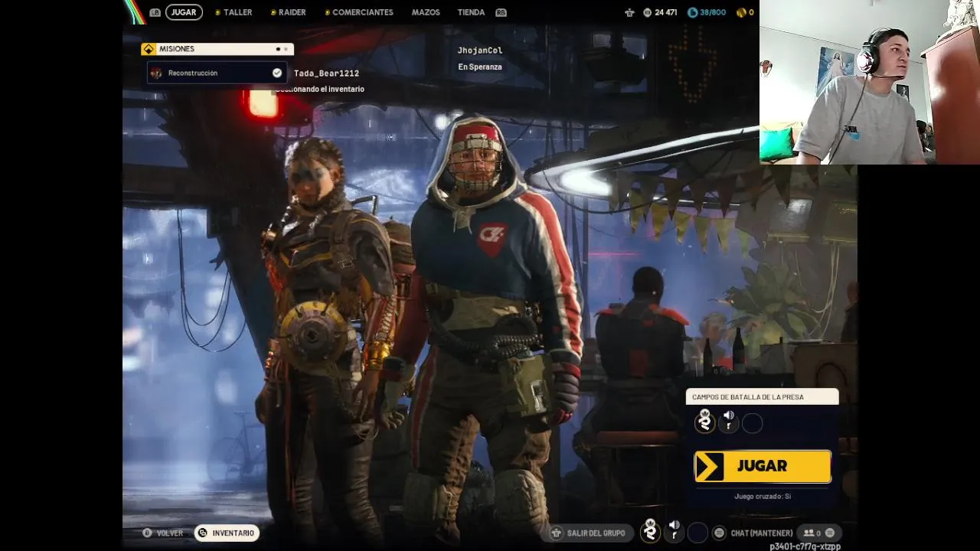Screen dimensions: 980x551
Task: Select the Reconstrucción mission row
Action: 217,73
